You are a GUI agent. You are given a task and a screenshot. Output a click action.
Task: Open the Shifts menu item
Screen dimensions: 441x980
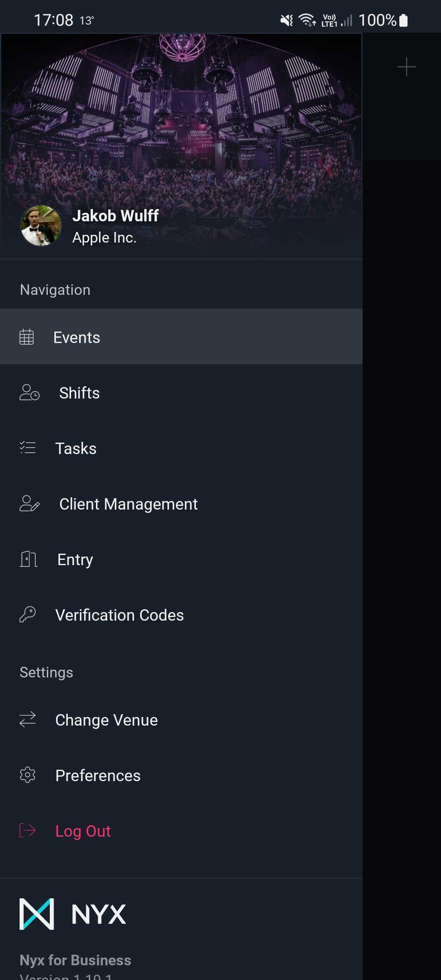point(181,392)
